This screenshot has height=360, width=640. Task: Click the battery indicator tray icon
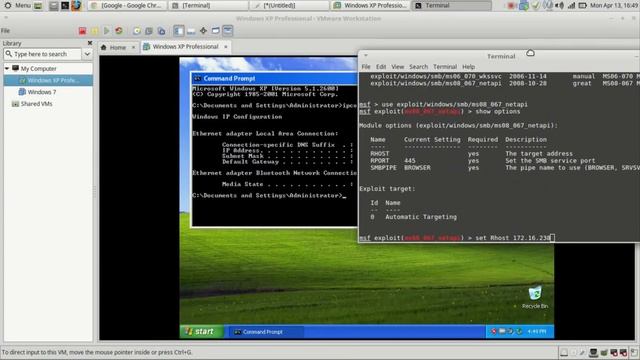pyautogui.click(x=582, y=5)
